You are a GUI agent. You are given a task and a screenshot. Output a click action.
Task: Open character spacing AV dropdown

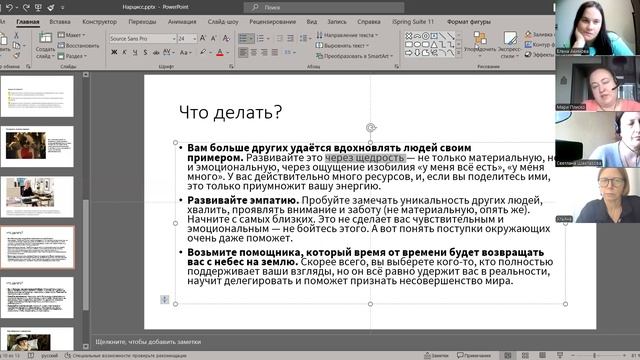tap(169, 52)
